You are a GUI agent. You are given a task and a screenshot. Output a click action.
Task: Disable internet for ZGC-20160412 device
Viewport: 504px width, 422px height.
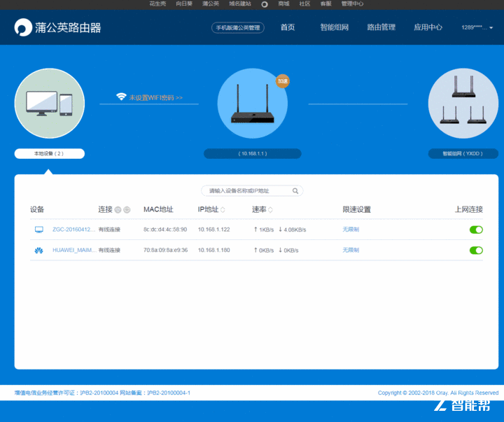coord(476,230)
